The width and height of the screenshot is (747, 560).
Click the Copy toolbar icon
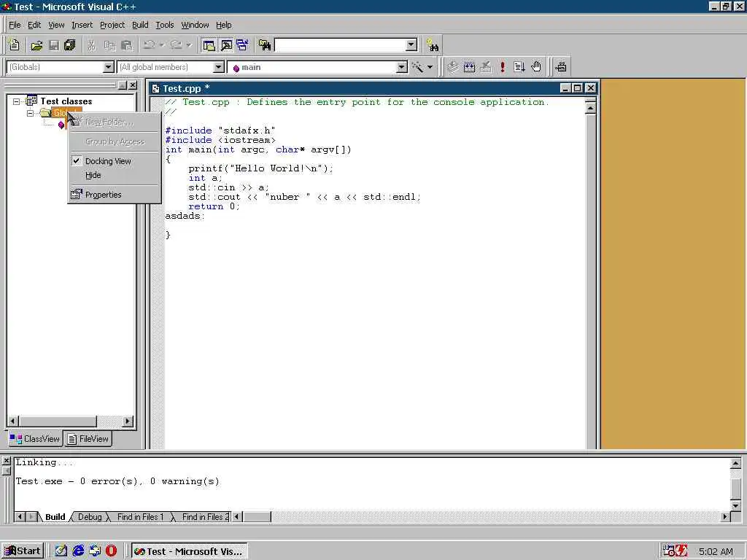109,45
